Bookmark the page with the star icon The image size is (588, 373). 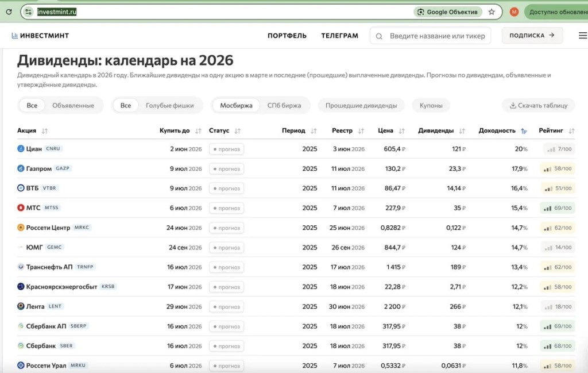[492, 11]
